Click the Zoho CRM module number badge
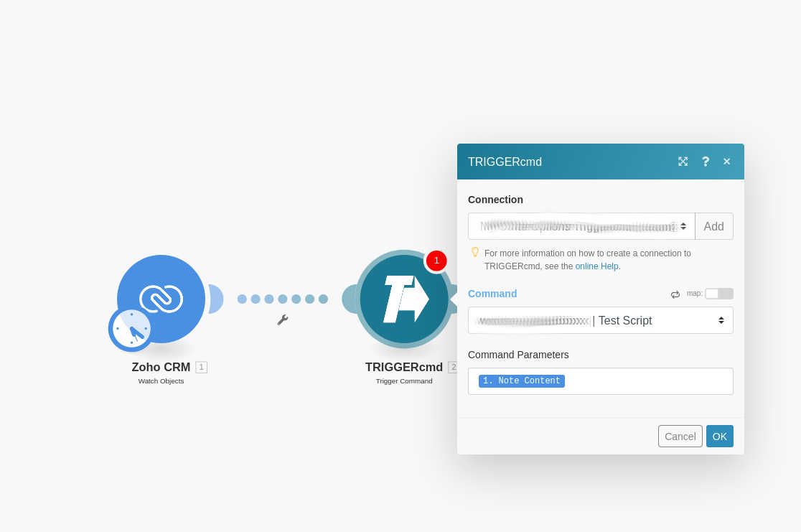Image resolution: width=801 pixels, height=532 pixels. tap(201, 367)
